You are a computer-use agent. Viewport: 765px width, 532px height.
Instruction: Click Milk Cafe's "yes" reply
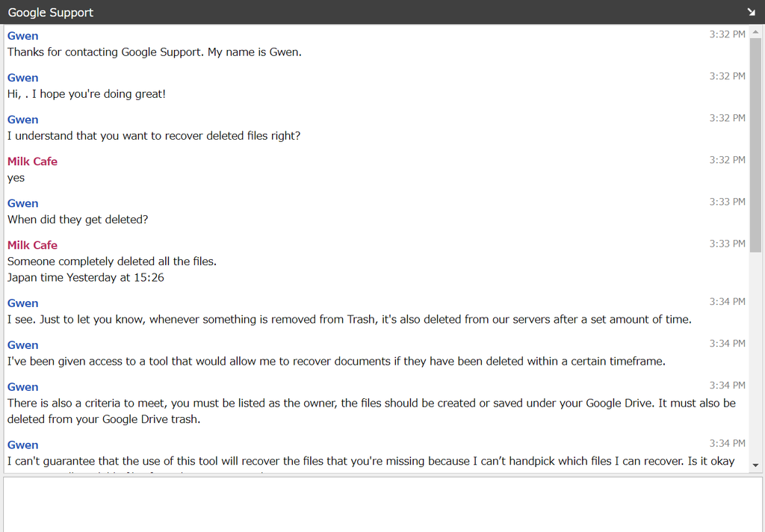pyautogui.click(x=16, y=178)
